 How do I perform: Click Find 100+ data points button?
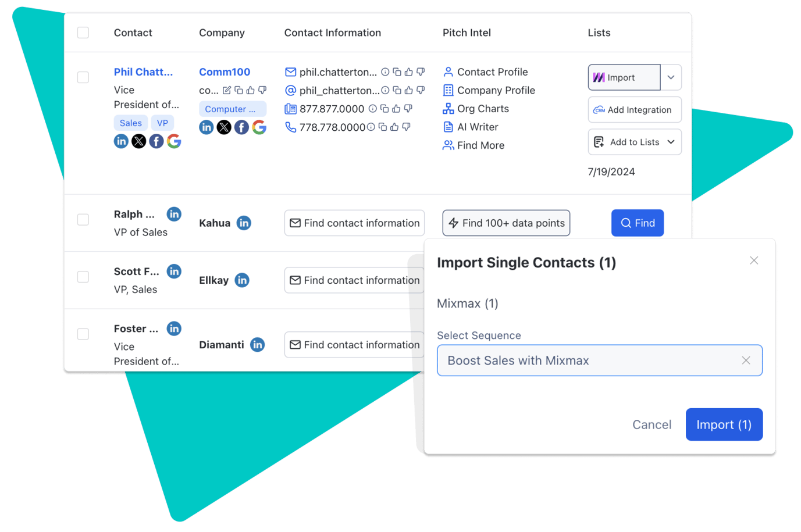(x=506, y=223)
